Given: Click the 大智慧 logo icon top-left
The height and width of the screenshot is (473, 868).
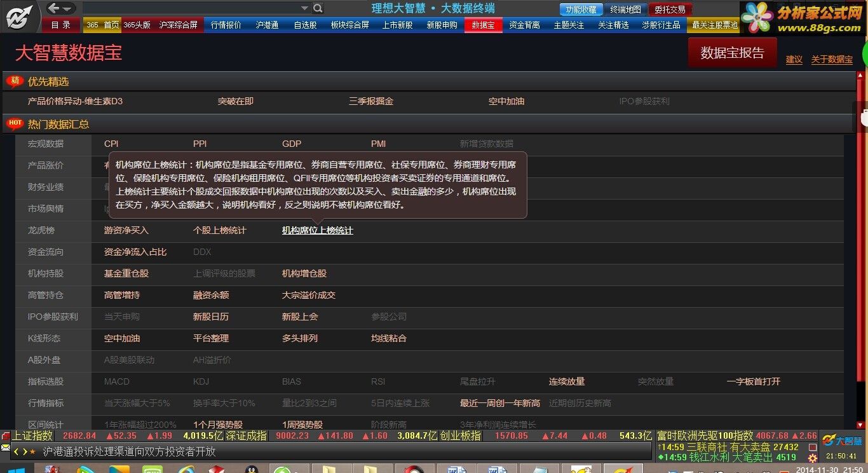Looking at the screenshot, I should tap(21, 17).
